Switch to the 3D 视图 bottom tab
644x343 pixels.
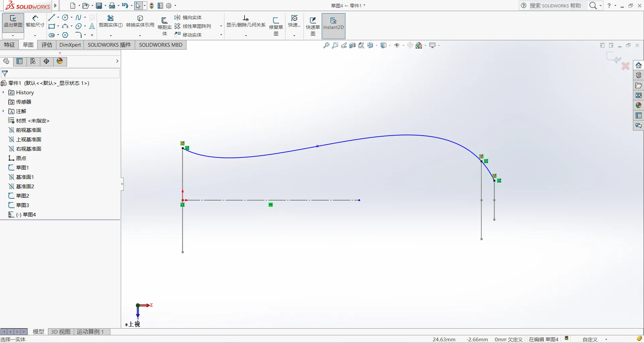(x=61, y=332)
